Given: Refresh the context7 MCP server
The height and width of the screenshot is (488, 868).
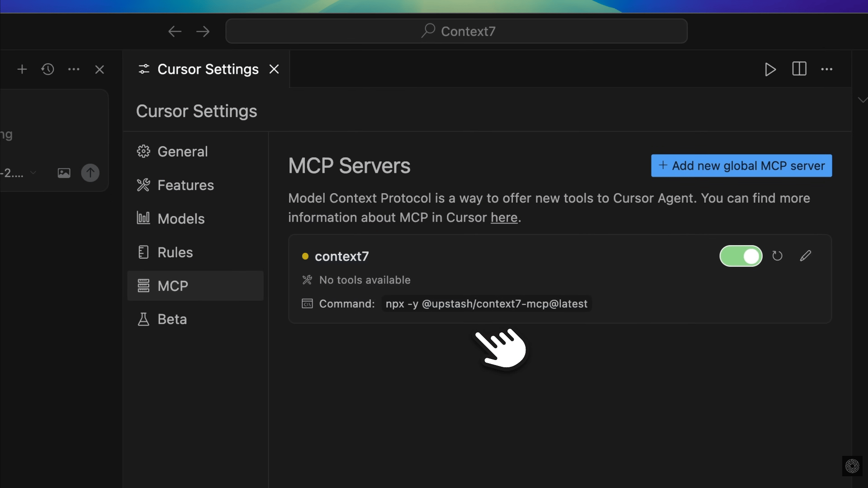Looking at the screenshot, I should pyautogui.click(x=777, y=256).
